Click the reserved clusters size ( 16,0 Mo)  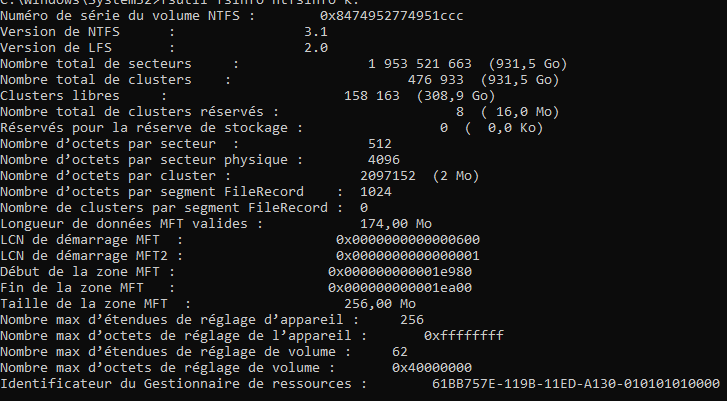coord(520,112)
